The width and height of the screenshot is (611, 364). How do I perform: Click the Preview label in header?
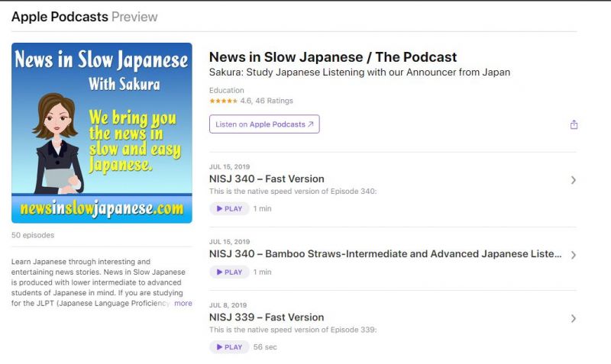click(136, 17)
